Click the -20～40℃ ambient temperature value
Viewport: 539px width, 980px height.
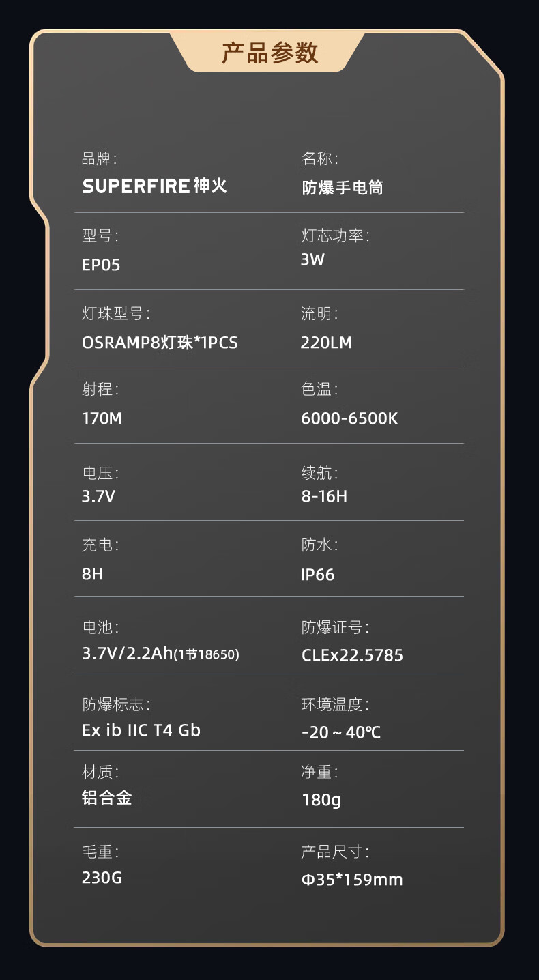[341, 733]
